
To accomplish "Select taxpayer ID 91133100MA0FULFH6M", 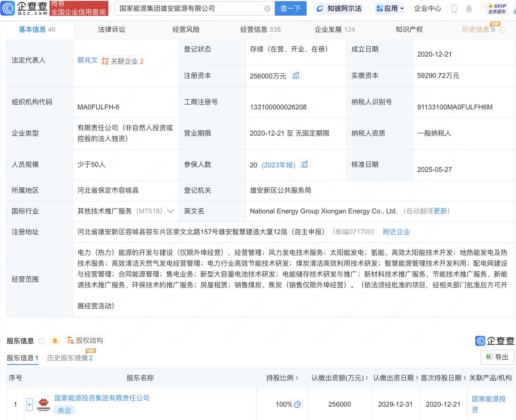I will pyautogui.click(x=455, y=107).
